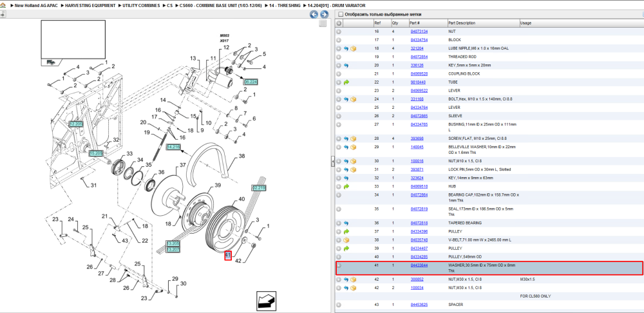Toggle round selector for row 23 LEVER
The width and height of the screenshot is (644, 313).
pos(339,90)
